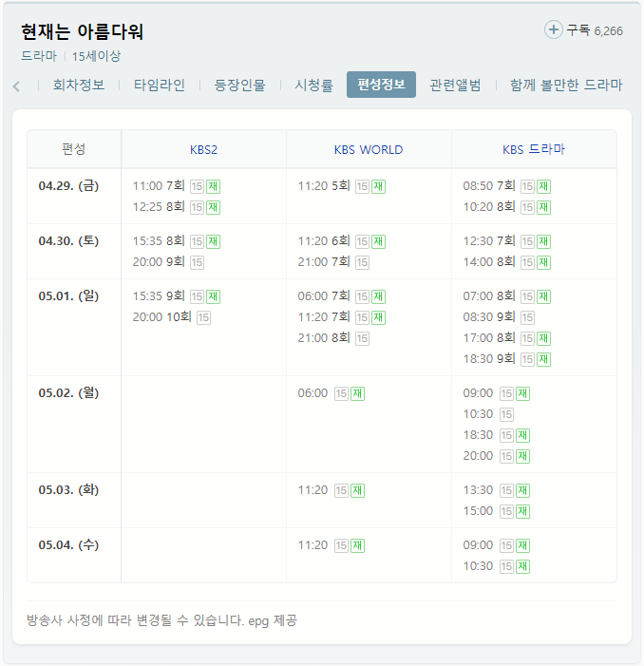Click the 재 badge next to KBS2 11:00 7회
644x666 pixels.
(213, 186)
